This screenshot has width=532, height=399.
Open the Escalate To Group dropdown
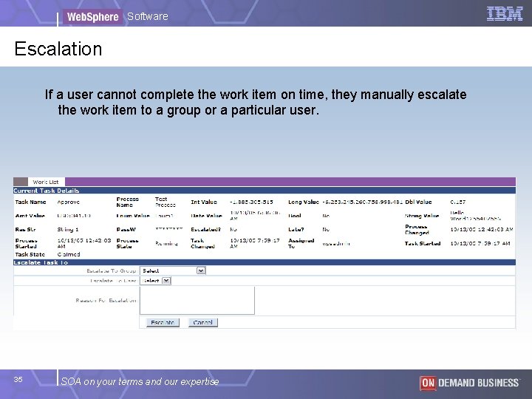[x=173, y=270]
